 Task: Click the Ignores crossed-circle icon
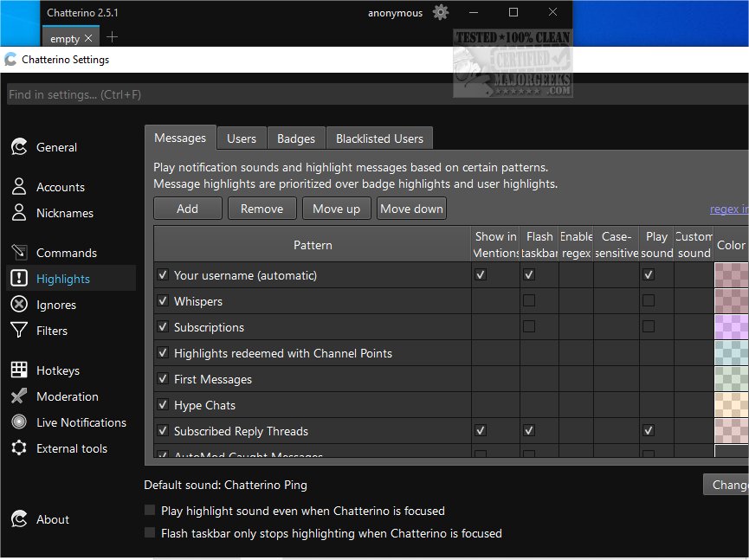(x=19, y=305)
